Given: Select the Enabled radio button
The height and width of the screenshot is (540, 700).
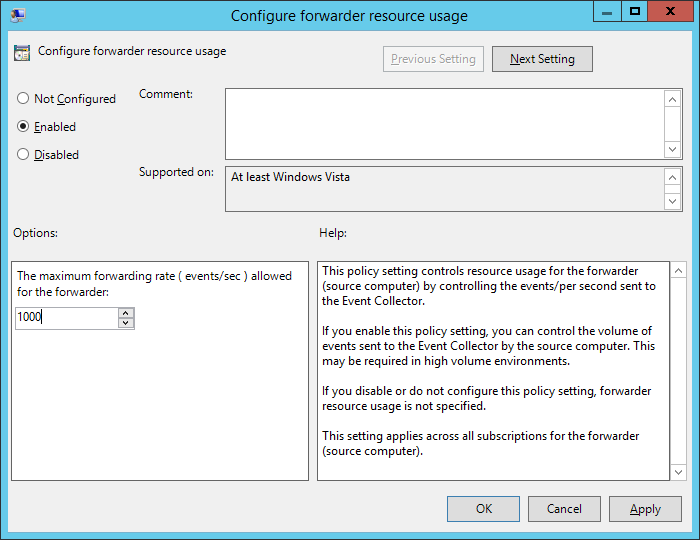Looking at the screenshot, I should tap(23, 126).
